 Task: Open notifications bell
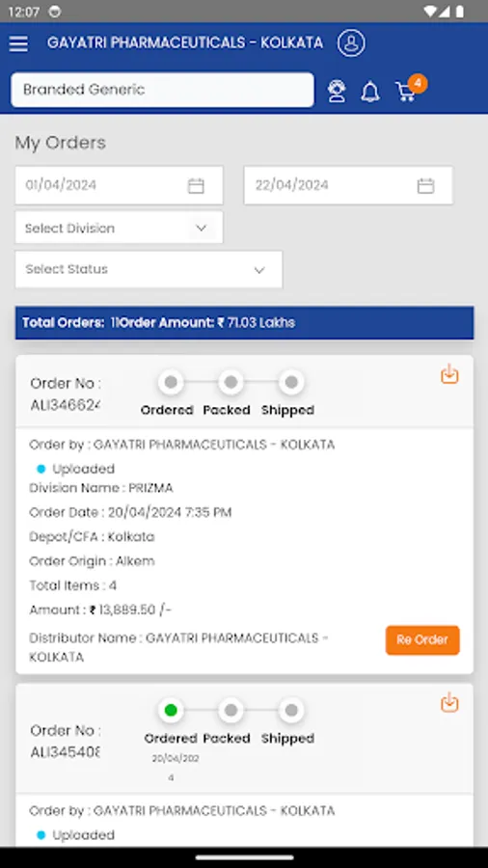click(x=370, y=92)
